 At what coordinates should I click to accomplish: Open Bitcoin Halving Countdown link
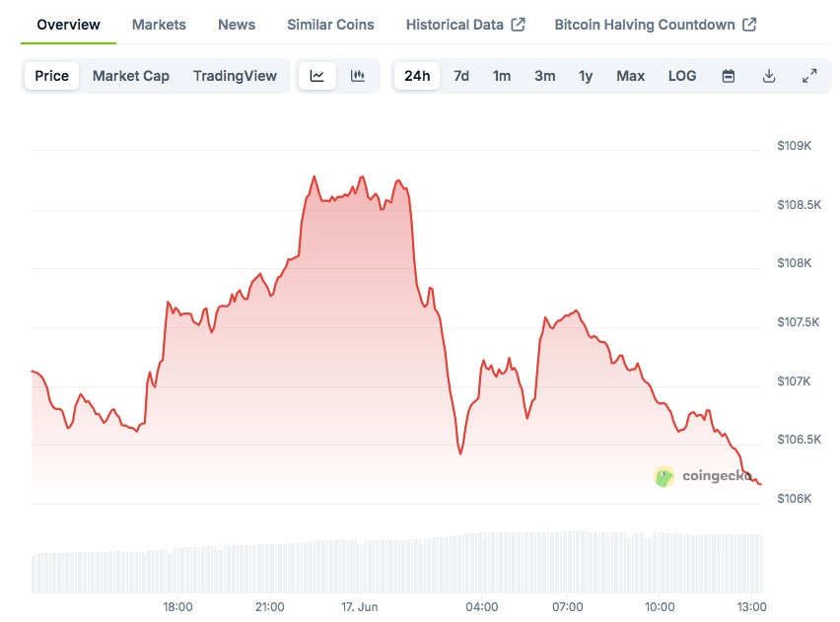coord(645,25)
